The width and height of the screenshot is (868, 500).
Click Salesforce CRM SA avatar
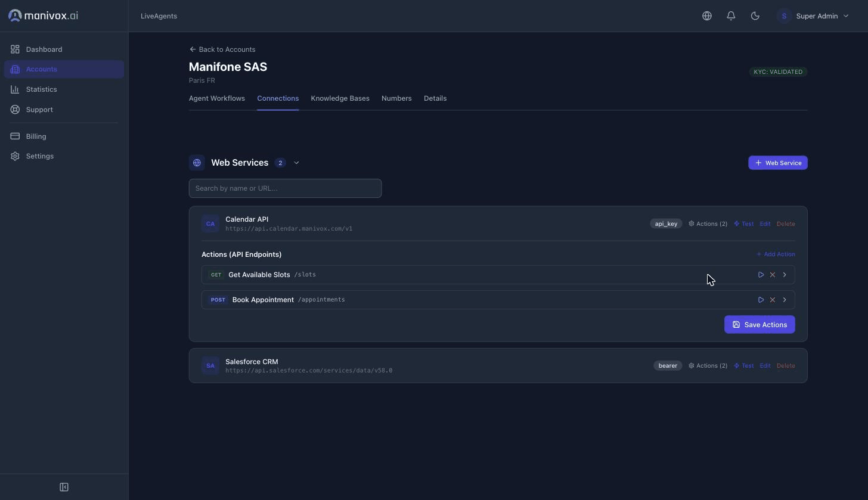(x=210, y=366)
